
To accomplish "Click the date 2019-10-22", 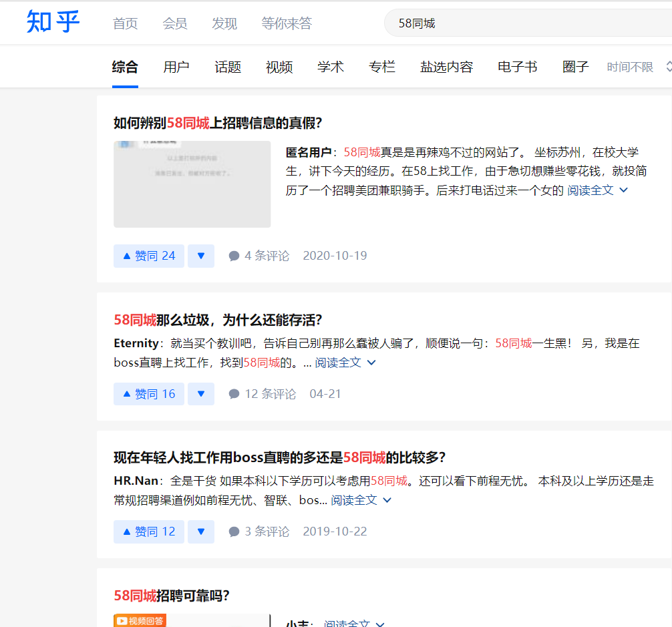I will (x=335, y=532).
